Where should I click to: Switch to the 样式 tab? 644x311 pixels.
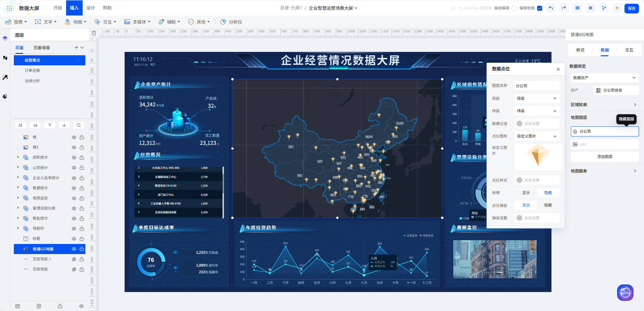click(x=580, y=50)
